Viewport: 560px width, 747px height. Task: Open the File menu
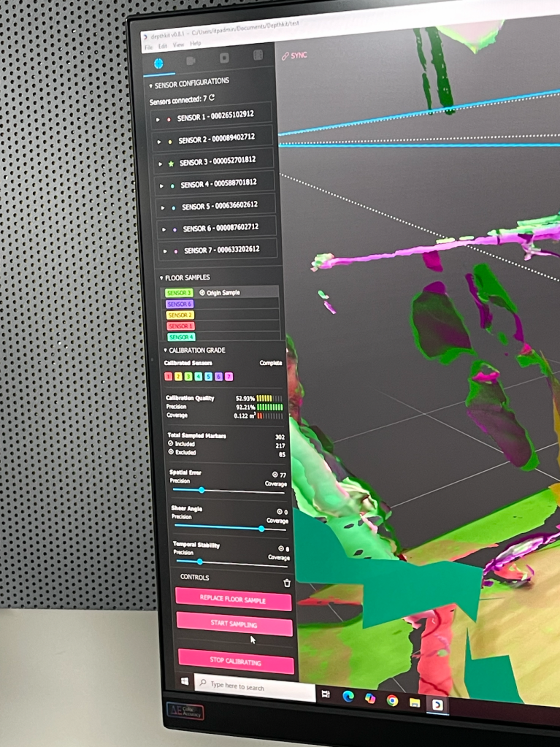(147, 45)
